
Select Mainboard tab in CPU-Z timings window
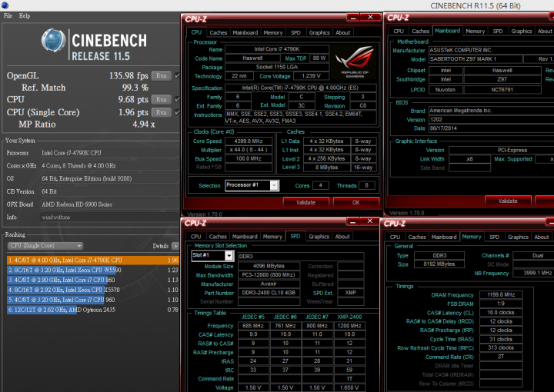click(x=444, y=237)
